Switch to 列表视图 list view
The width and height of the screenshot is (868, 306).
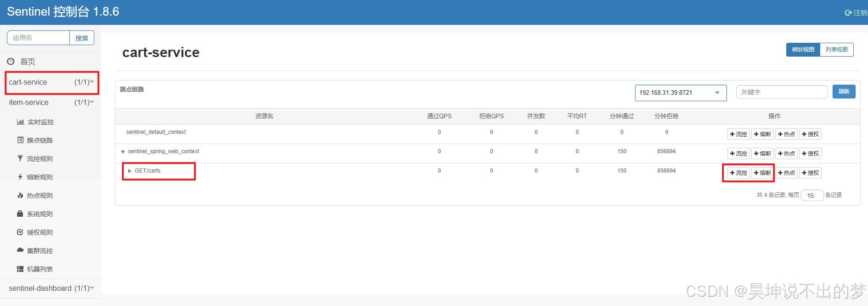click(x=836, y=50)
